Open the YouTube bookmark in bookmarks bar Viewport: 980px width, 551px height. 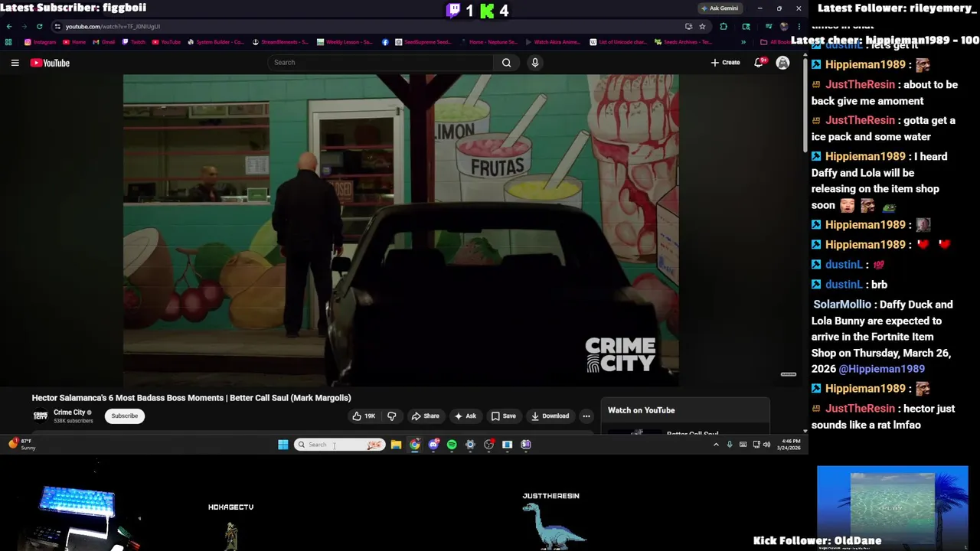(166, 42)
